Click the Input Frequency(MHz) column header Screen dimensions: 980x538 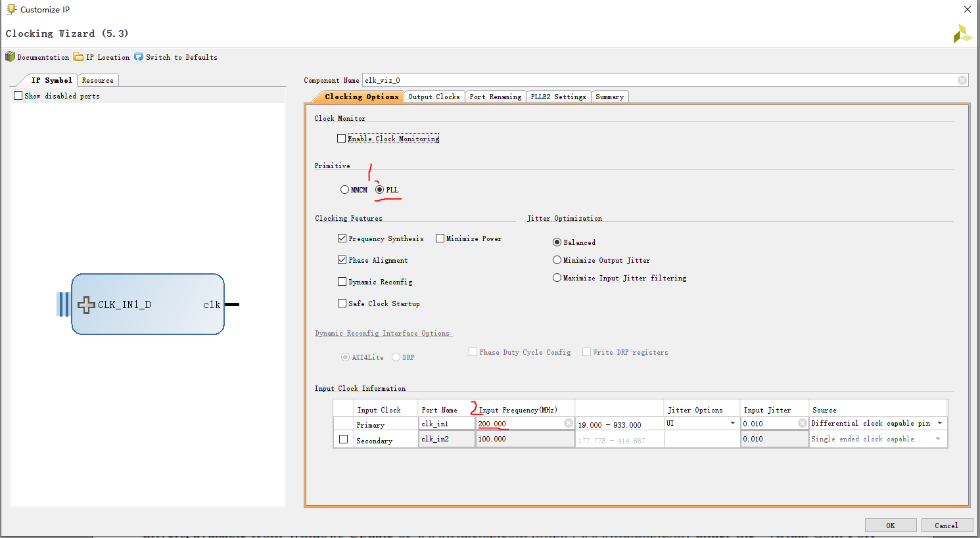point(518,410)
